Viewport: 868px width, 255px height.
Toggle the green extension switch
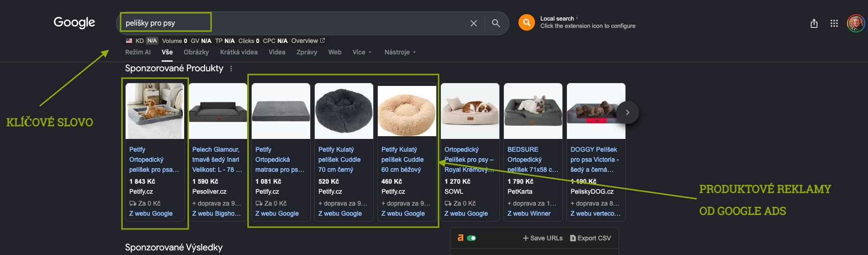click(471, 238)
